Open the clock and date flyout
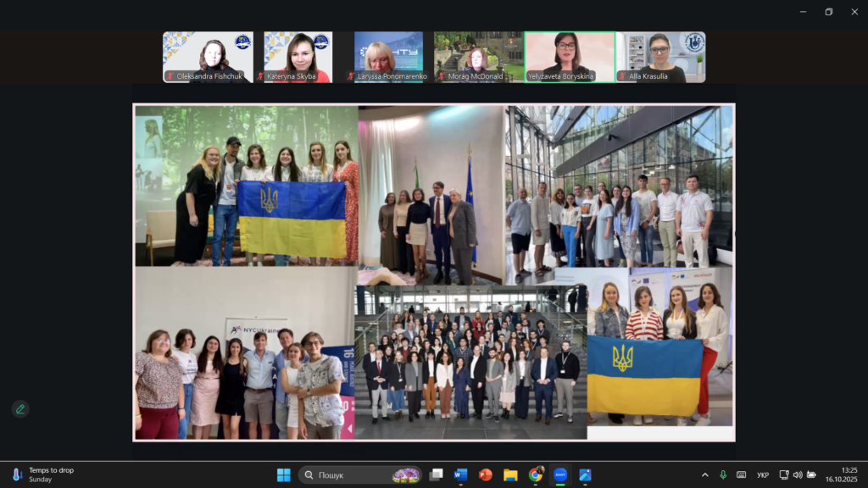This screenshot has height=488, width=868. pos(849,474)
